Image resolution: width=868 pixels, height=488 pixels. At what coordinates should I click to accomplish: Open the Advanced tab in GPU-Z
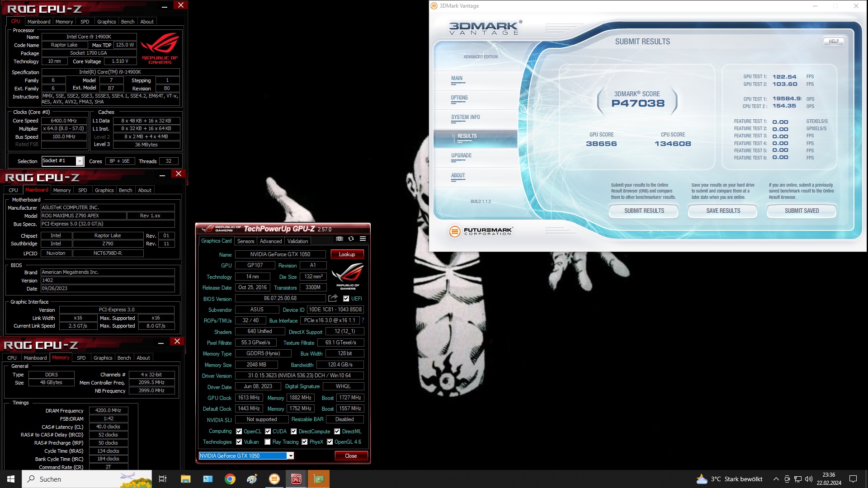point(271,241)
